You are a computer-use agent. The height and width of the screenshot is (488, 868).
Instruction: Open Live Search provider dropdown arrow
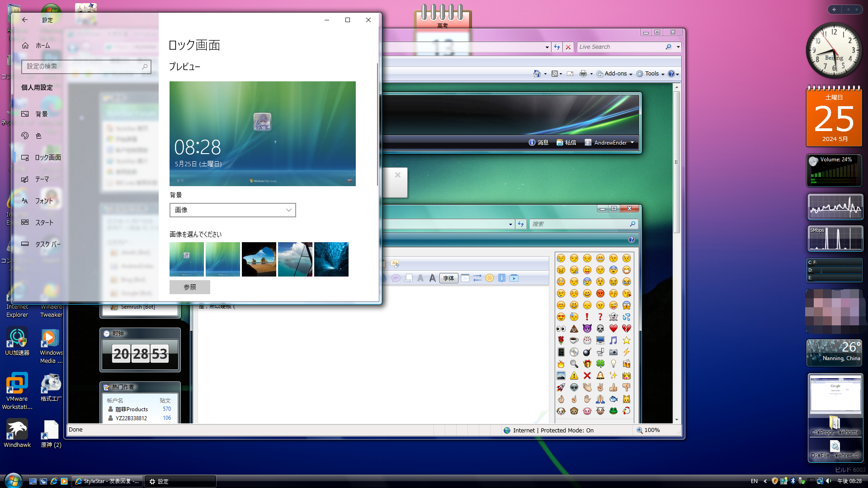coord(678,47)
